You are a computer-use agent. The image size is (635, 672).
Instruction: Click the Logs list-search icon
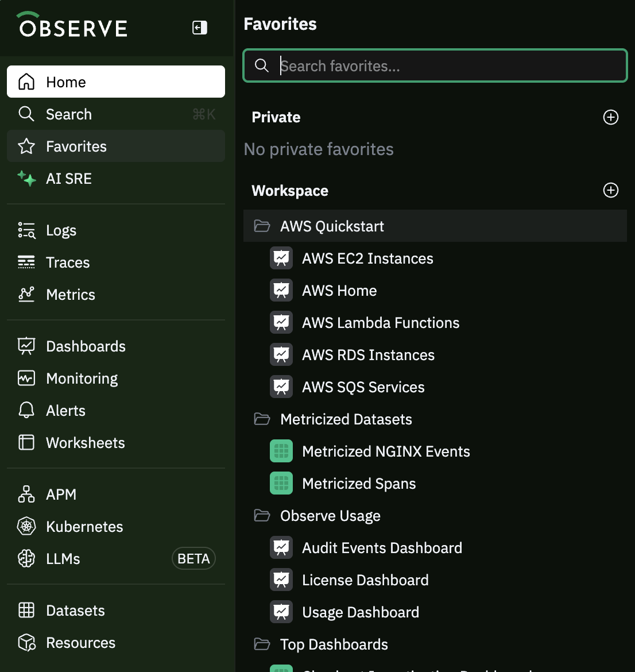click(x=26, y=230)
